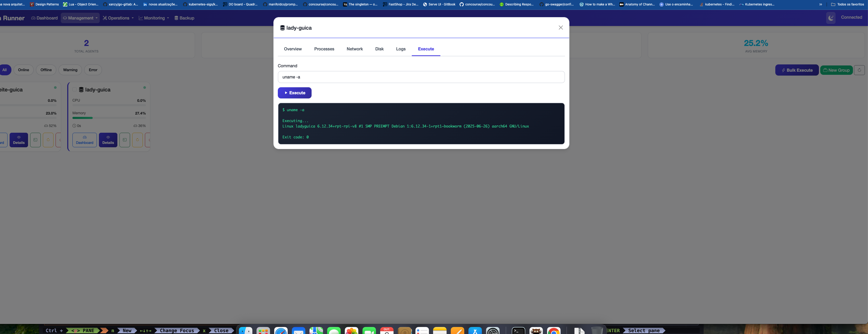This screenshot has height=334, width=868.
Task: Open the Terminal app in the dock
Action: coord(518,331)
